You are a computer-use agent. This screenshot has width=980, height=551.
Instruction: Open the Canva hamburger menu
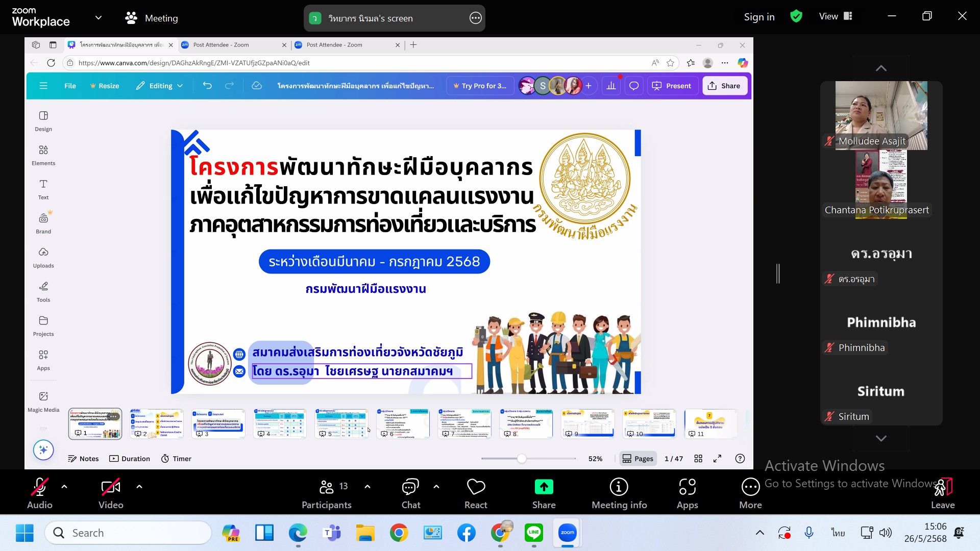(x=43, y=86)
